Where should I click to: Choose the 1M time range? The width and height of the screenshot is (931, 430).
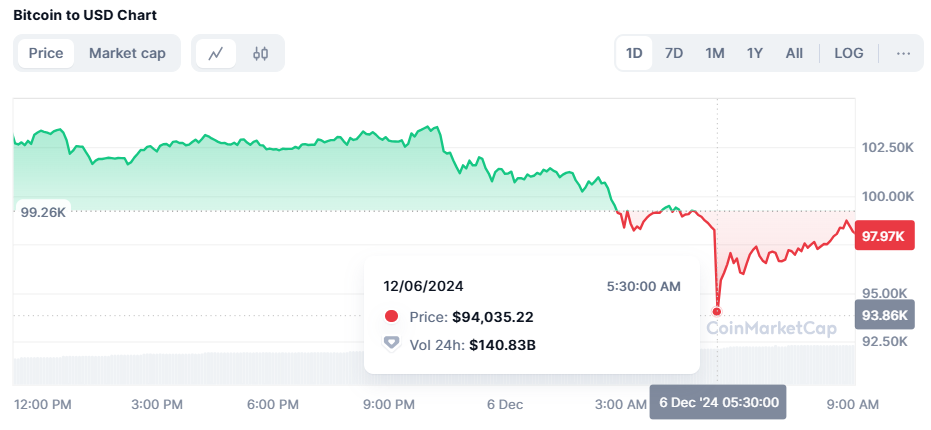[714, 53]
